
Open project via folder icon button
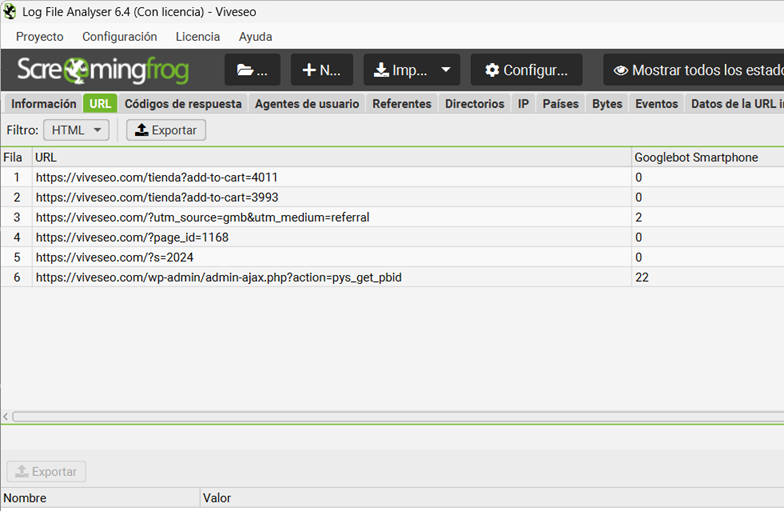[252, 70]
